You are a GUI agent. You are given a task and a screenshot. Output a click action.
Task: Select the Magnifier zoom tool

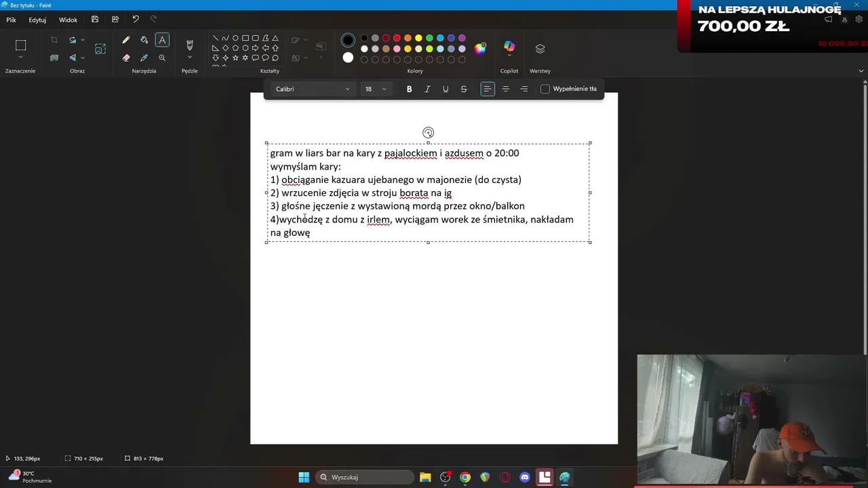click(x=162, y=58)
